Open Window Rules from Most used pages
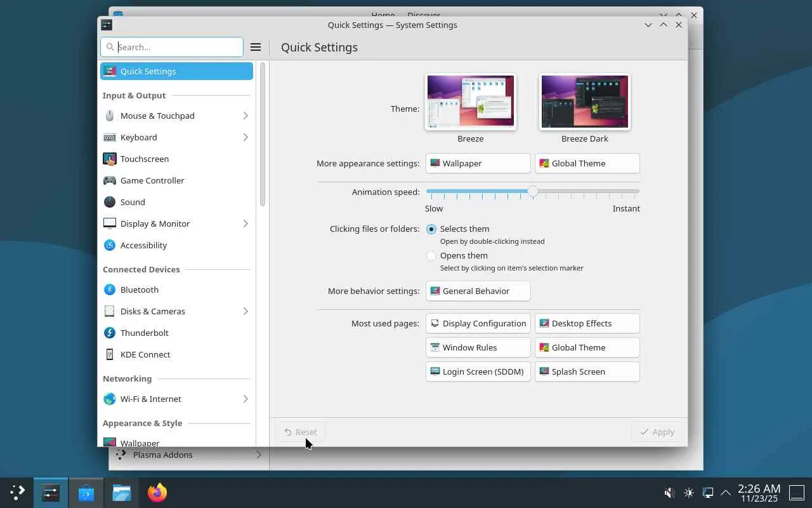This screenshot has width=812, height=508. click(x=478, y=347)
